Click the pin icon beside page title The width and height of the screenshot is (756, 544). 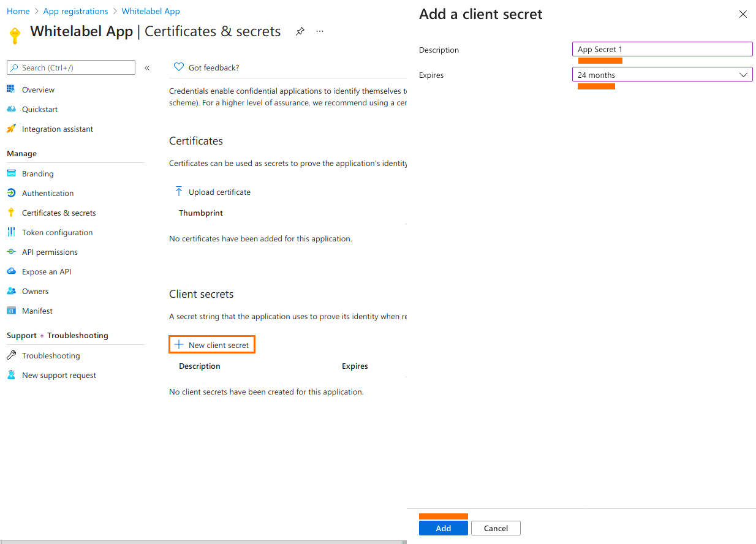(300, 31)
